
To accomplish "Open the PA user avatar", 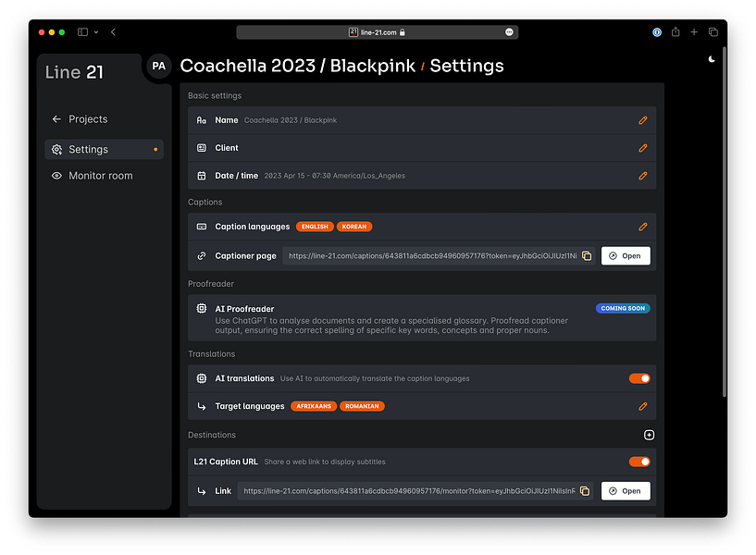I will (x=158, y=66).
